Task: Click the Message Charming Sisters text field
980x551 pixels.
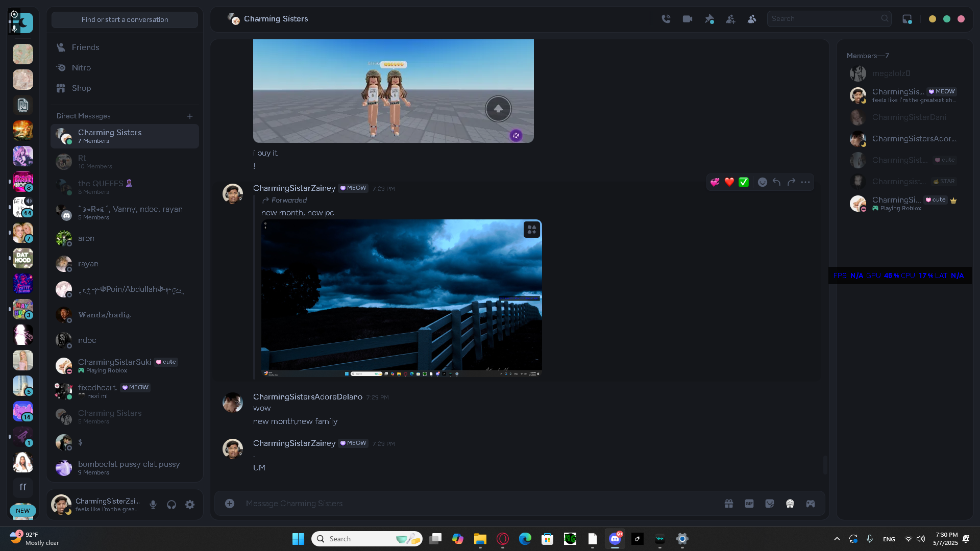Action: [459, 504]
